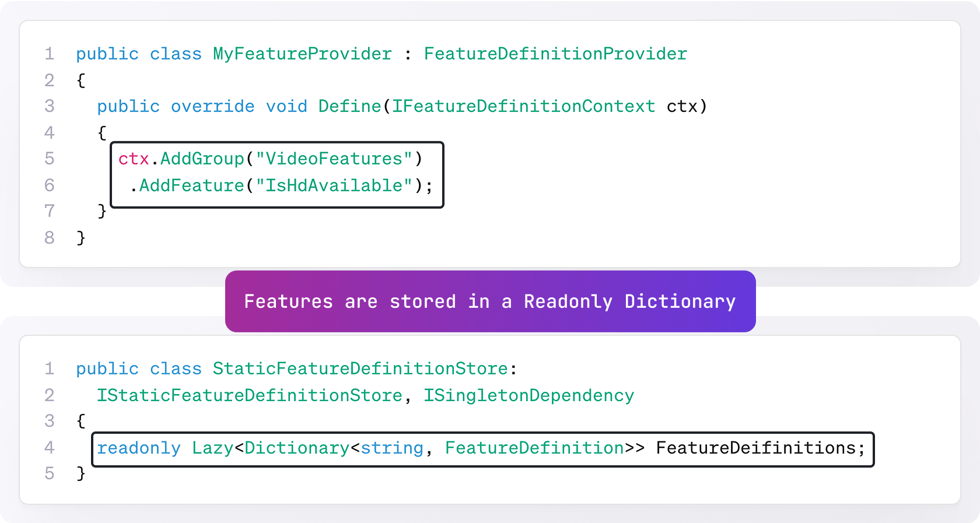Click the override keyword
Viewport: 980px width, 523px height.
[212, 107]
